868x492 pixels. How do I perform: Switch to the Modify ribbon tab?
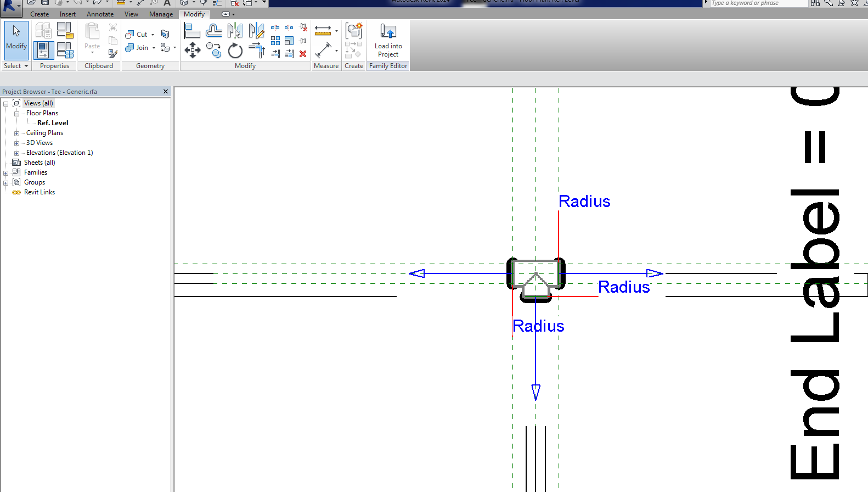coord(194,14)
